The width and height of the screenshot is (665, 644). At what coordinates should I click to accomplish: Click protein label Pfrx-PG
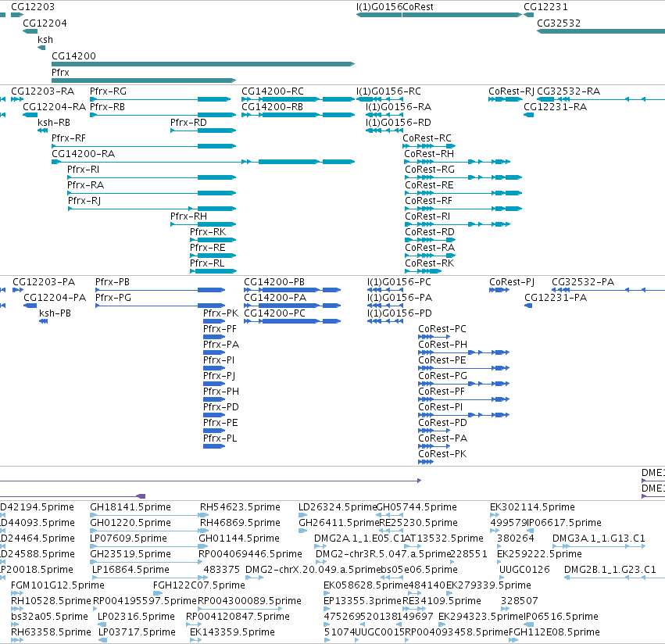click(113, 298)
